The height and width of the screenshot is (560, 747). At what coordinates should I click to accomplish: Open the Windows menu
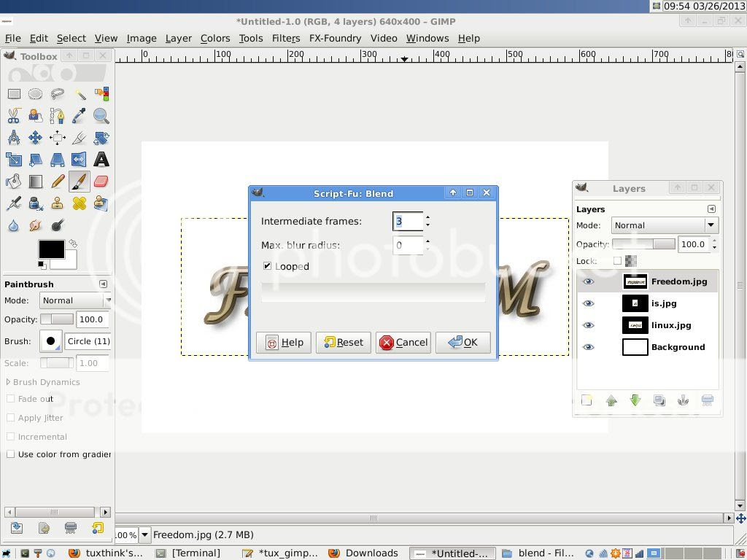click(427, 38)
